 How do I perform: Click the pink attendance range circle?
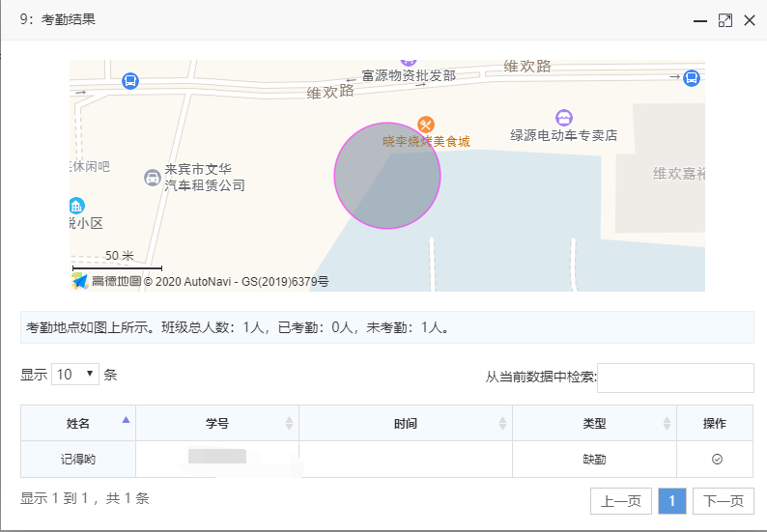click(387, 176)
